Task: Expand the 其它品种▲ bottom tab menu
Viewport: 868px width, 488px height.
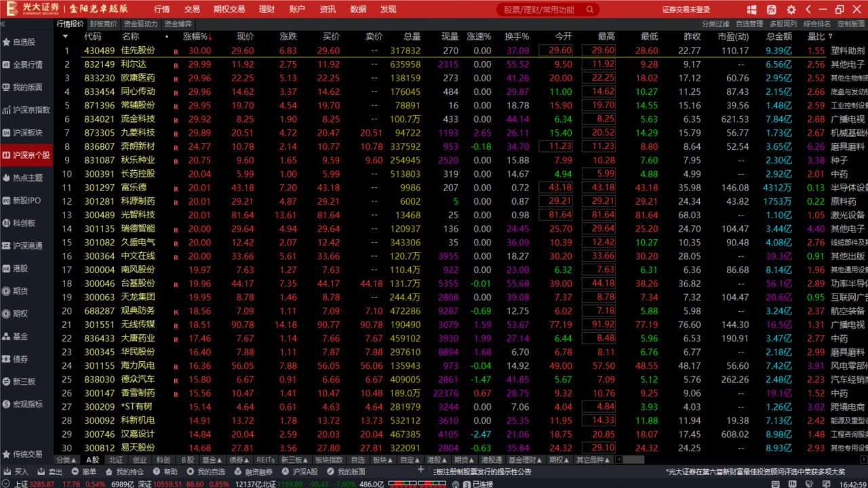Action: [x=593, y=460]
